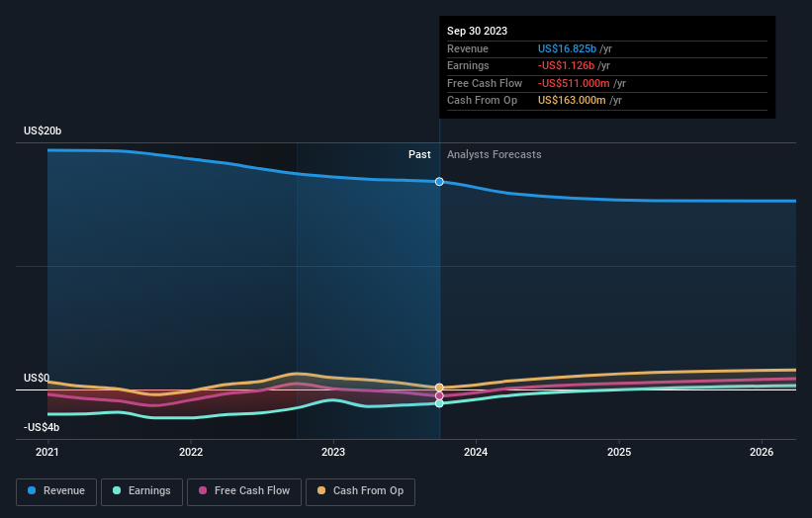Click the -US$1.126b earnings value in tooltip
Screen dimensions: 812x518
click(x=566, y=65)
